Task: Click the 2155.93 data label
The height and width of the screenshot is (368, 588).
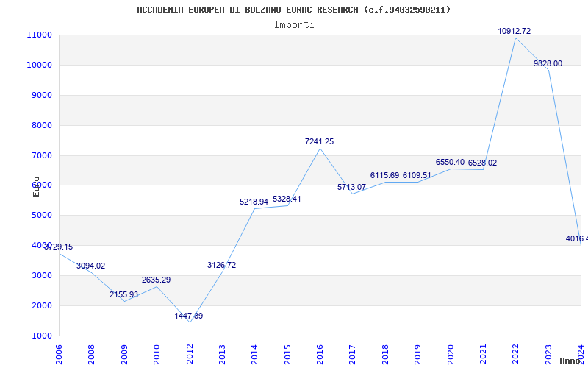Action: point(123,294)
